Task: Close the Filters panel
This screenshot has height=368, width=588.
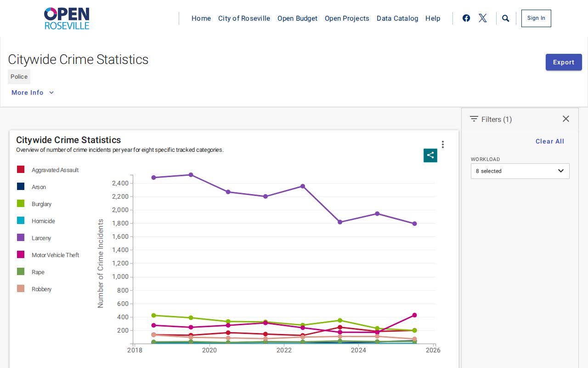Action: point(566,119)
